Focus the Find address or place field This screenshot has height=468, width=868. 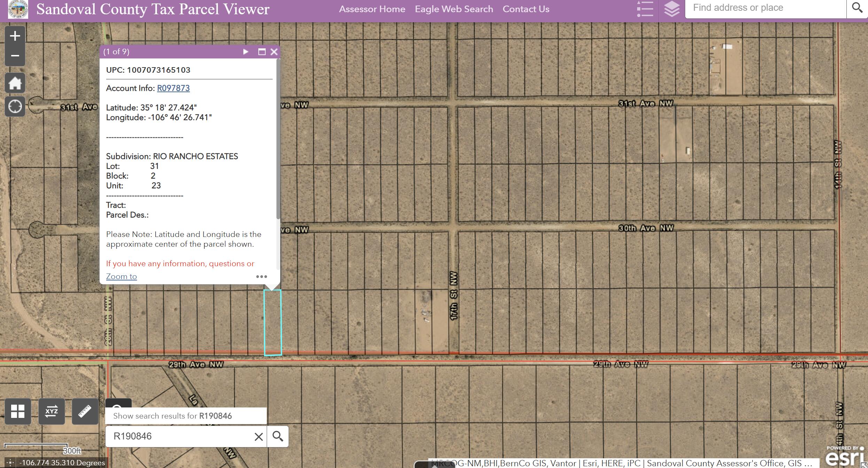pyautogui.click(x=766, y=8)
